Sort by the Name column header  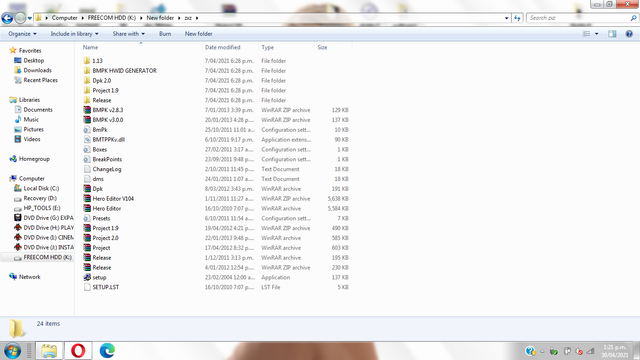(x=90, y=47)
